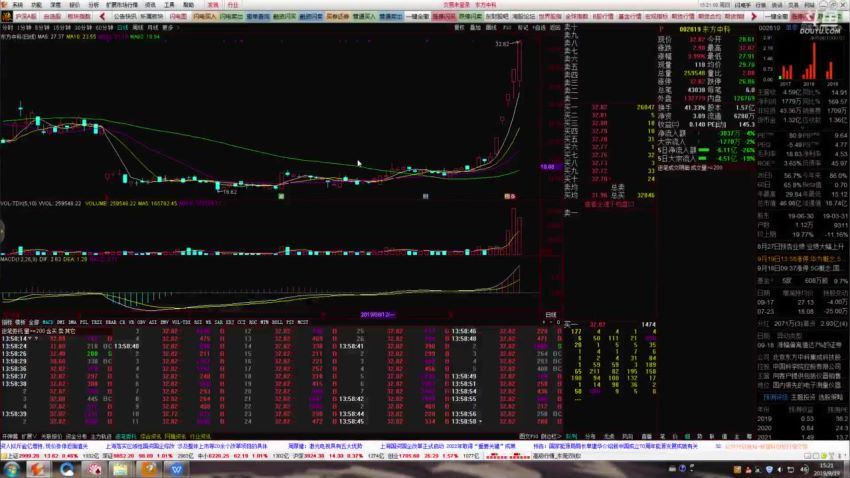Select the 月线 monthly period tab
The height and width of the screenshot is (478, 850).
pos(153,27)
